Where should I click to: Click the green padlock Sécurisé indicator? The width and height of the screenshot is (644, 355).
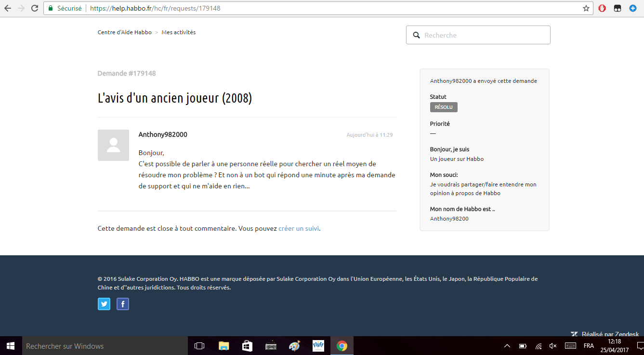[65, 8]
